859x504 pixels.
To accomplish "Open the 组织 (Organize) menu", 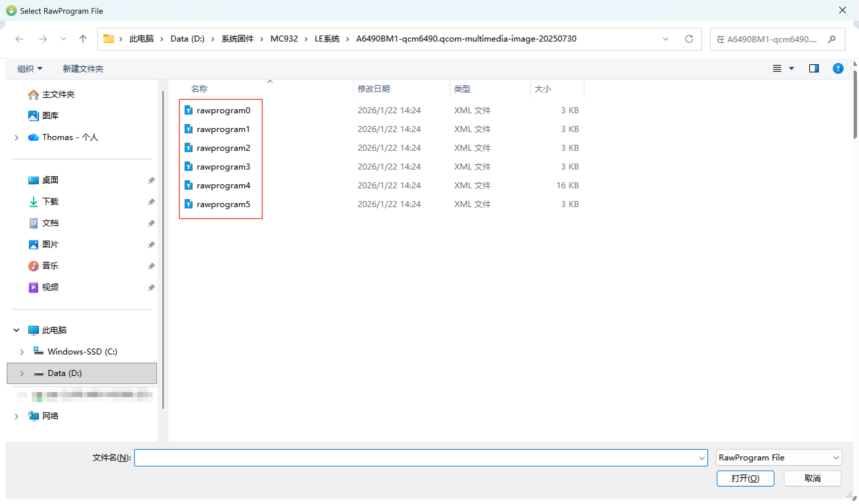I will click(x=30, y=69).
